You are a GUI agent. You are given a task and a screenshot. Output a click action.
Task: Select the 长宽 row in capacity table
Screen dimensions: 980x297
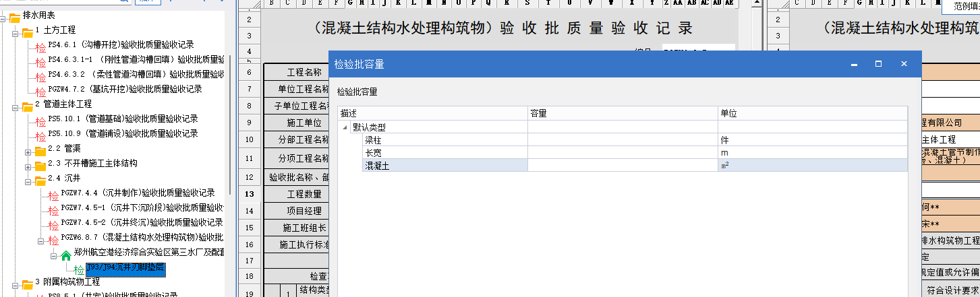click(444, 153)
